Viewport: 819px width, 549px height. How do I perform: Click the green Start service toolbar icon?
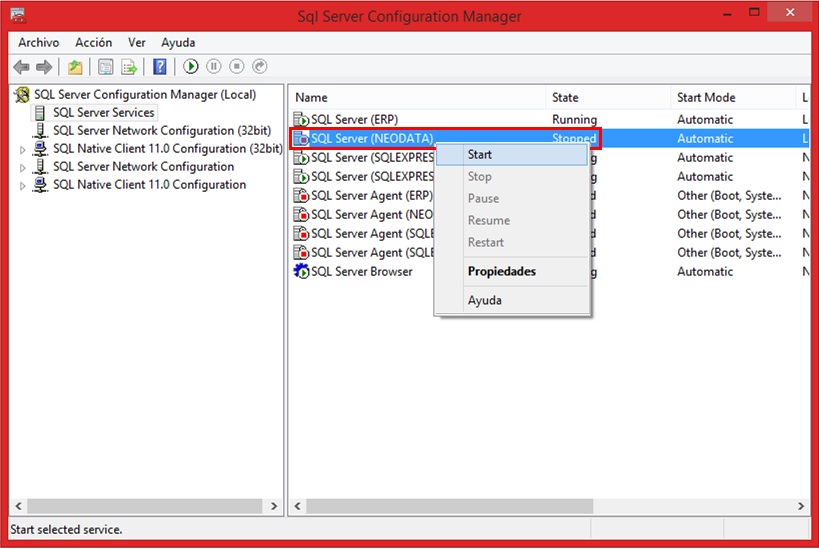coord(191,66)
